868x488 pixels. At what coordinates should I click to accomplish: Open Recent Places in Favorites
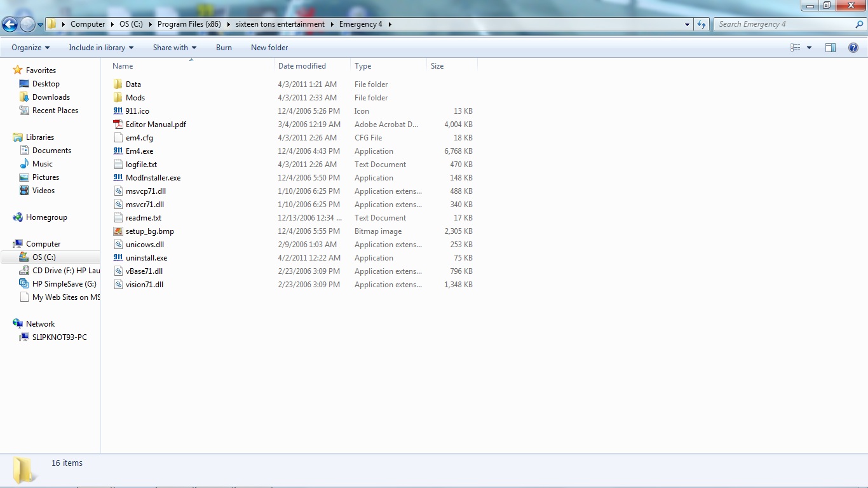coord(55,111)
